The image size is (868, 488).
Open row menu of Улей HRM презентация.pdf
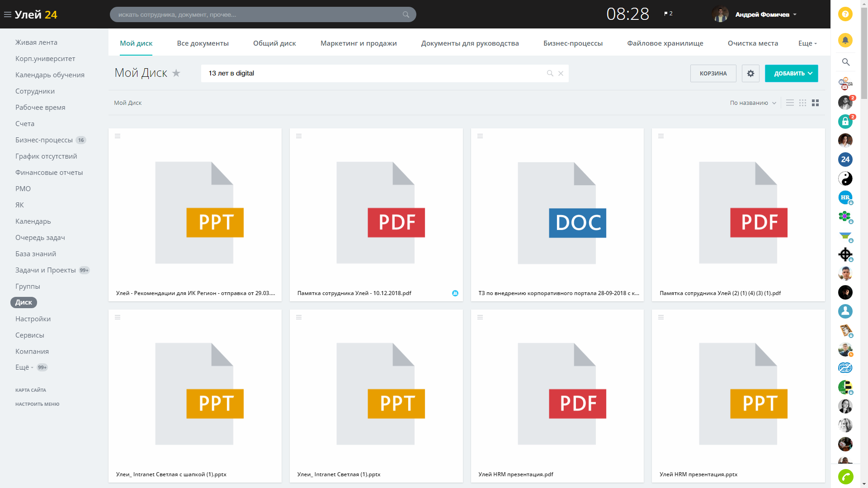(x=480, y=317)
